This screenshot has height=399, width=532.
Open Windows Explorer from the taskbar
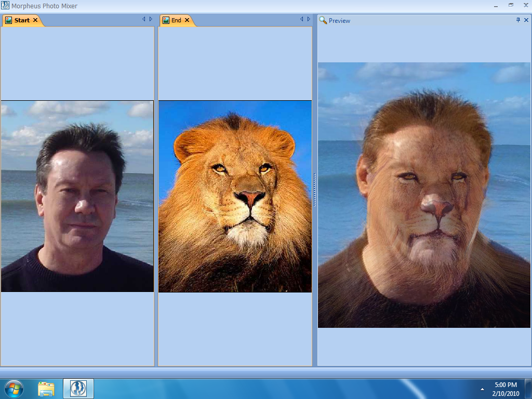[x=46, y=389]
